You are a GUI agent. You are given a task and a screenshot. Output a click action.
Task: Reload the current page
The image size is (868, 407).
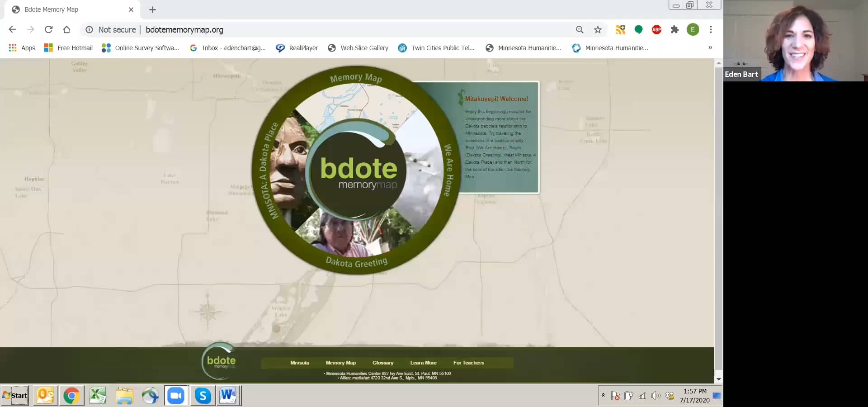[x=49, y=29]
